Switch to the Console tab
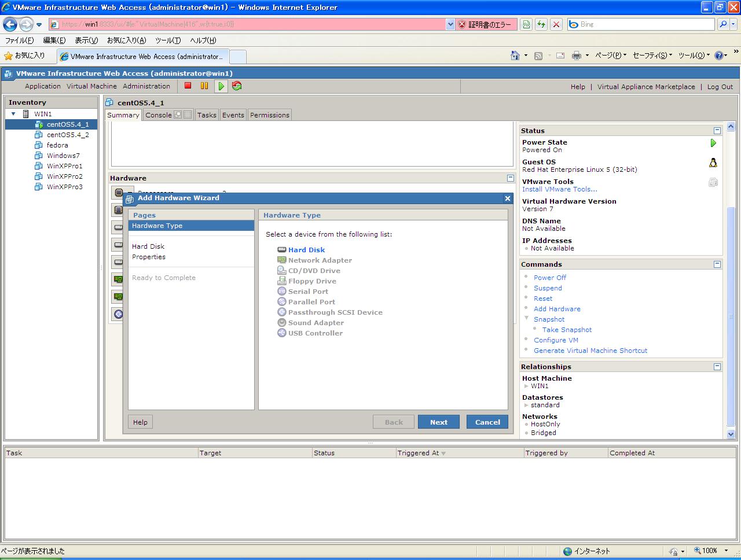The width and height of the screenshot is (741, 560). tap(159, 115)
